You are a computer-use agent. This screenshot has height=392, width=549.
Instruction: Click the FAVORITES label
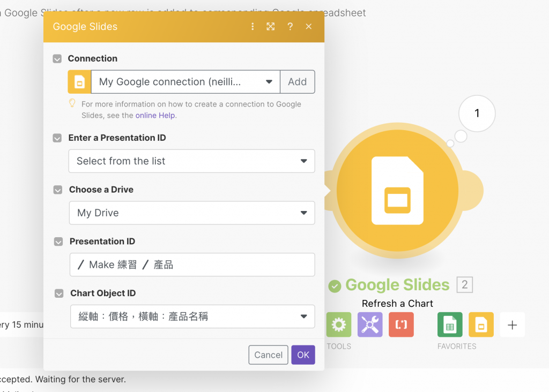coord(457,346)
